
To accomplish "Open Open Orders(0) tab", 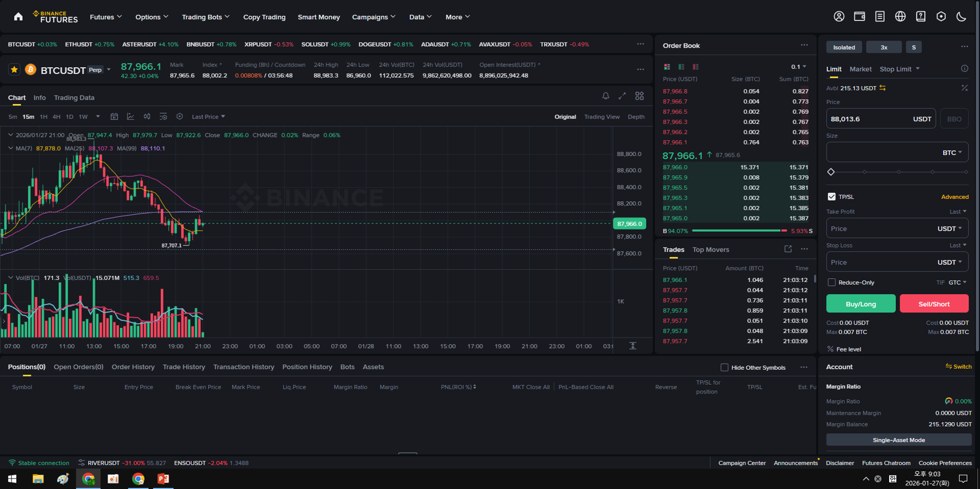I will click(78, 367).
